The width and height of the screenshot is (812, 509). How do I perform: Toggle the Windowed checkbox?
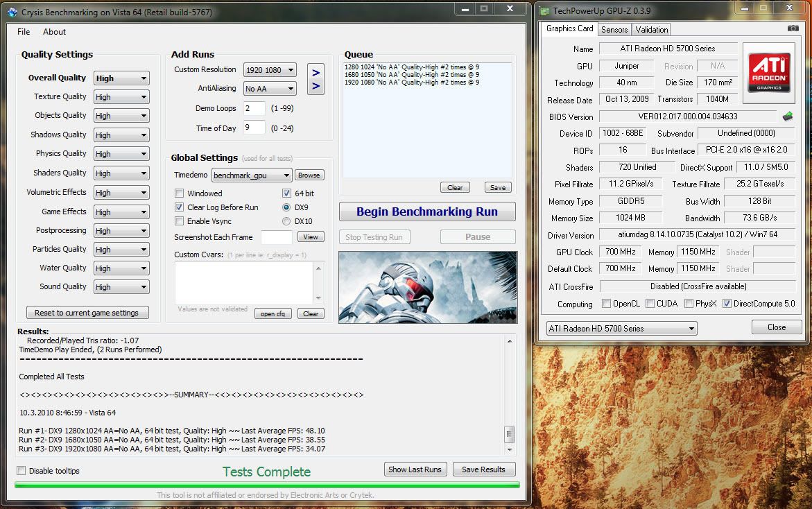point(179,193)
